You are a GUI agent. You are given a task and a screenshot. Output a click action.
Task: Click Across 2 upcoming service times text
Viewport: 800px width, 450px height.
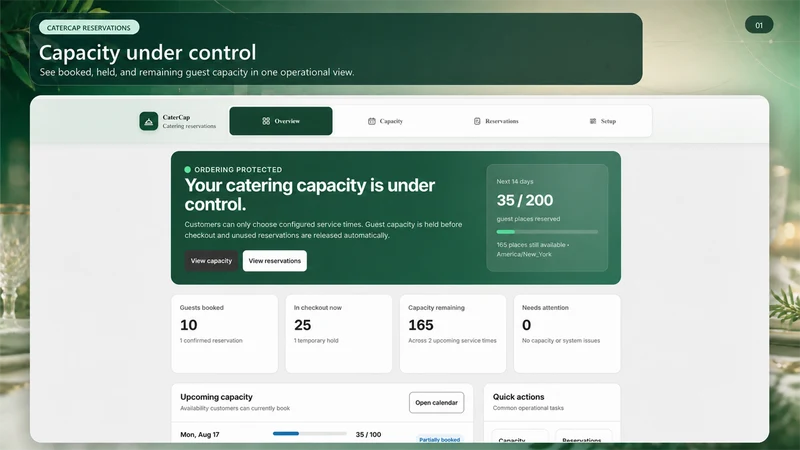click(452, 340)
